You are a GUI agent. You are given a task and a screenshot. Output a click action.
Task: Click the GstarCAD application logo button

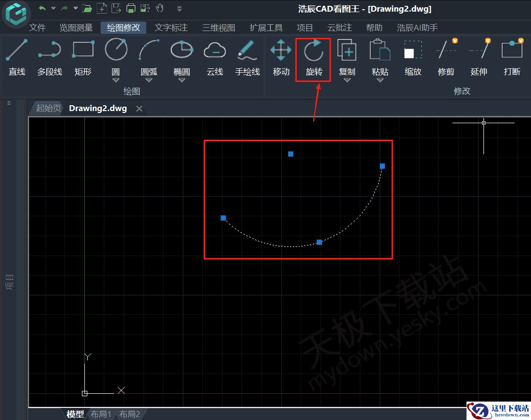coord(16,14)
